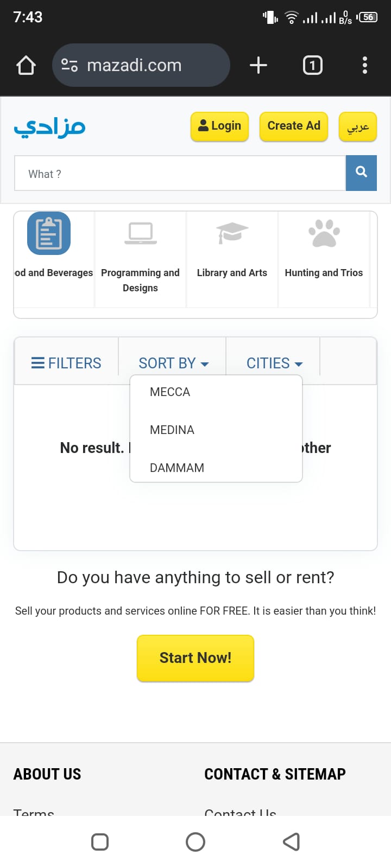
Task: Open a new browser tab
Action: (x=258, y=66)
